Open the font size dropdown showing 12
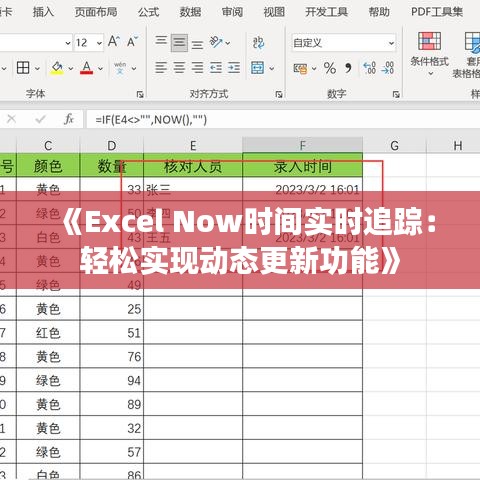480x480 pixels. point(89,43)
